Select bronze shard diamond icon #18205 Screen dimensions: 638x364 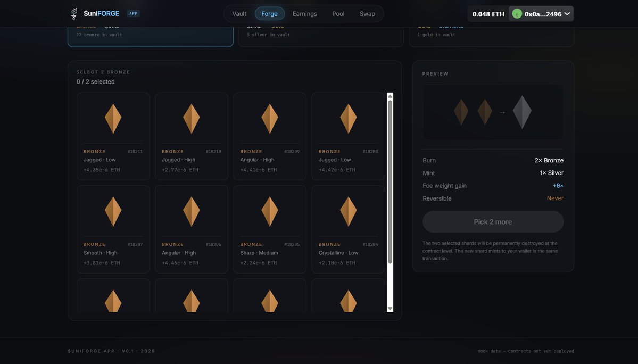pos(270,212)
